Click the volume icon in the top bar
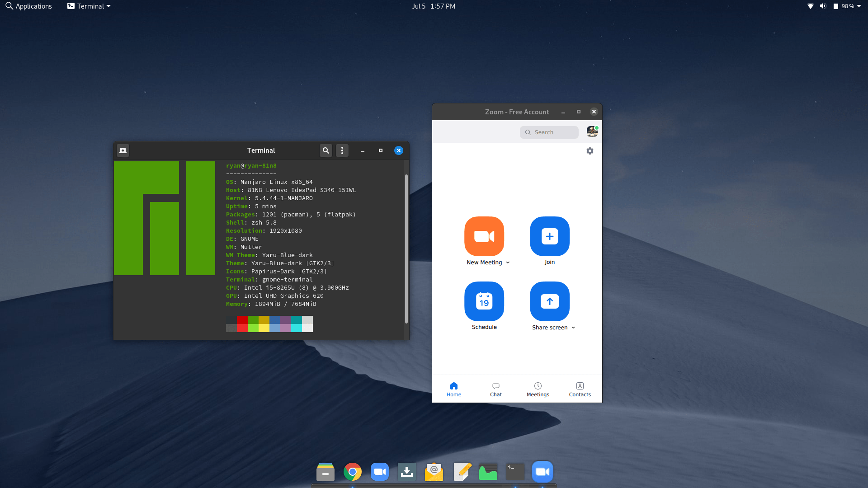Screen dimensions: 868x488 click(823, 6)
